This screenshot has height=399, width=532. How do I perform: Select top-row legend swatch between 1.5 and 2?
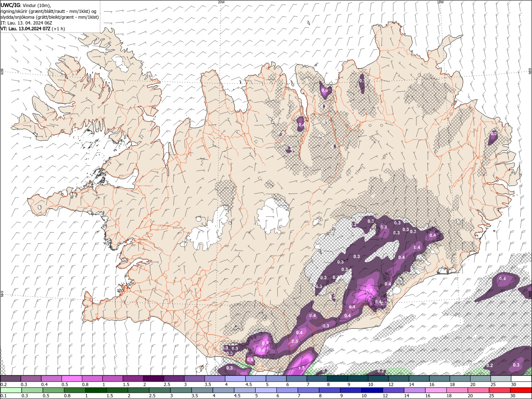(133, 379)
